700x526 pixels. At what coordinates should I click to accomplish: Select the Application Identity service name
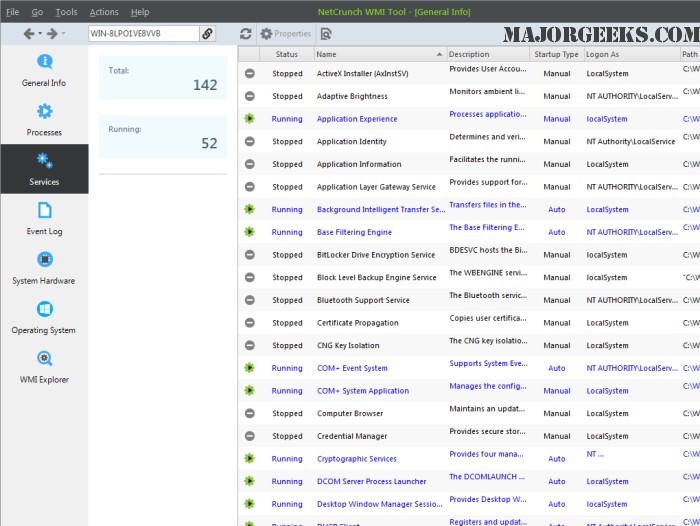coord(351,142)
